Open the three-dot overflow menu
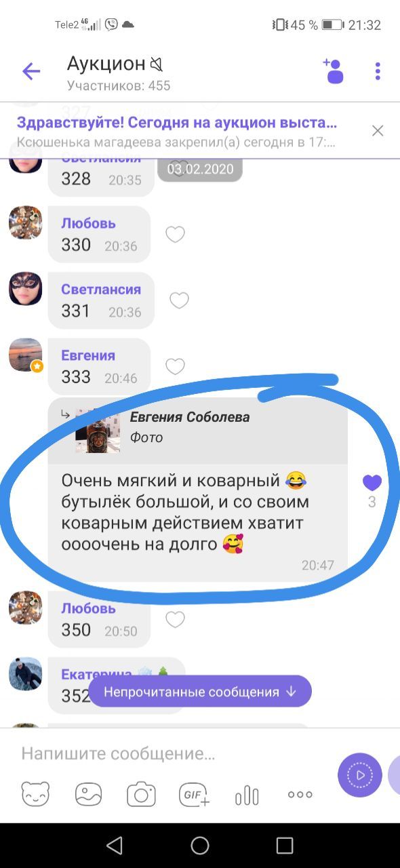The width and height of the screenshot is (400, 868). coord(378,71)
